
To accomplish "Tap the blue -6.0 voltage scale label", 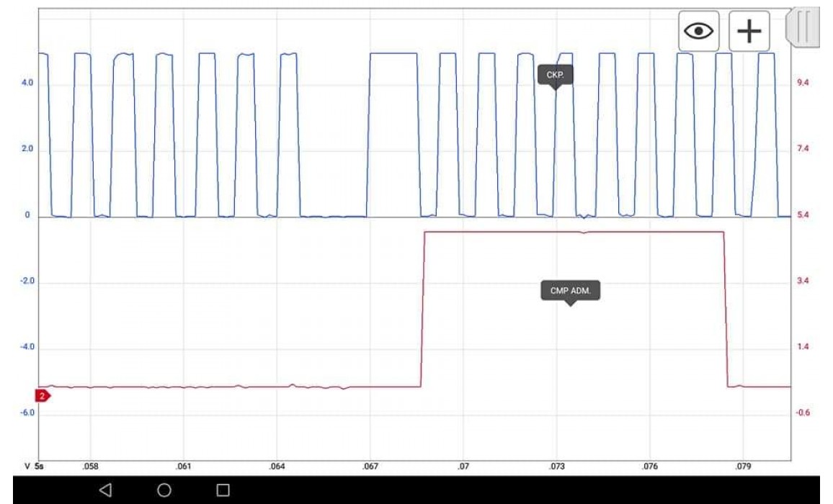I will pyautogui.click(x=26, y=413).
